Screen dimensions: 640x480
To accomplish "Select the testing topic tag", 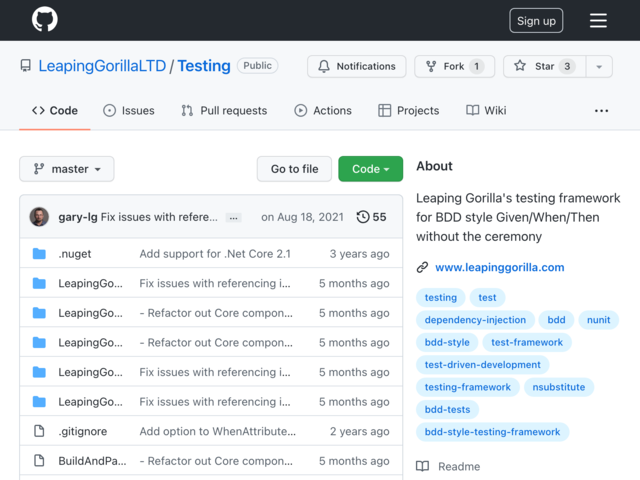I will tap(441, 298).
